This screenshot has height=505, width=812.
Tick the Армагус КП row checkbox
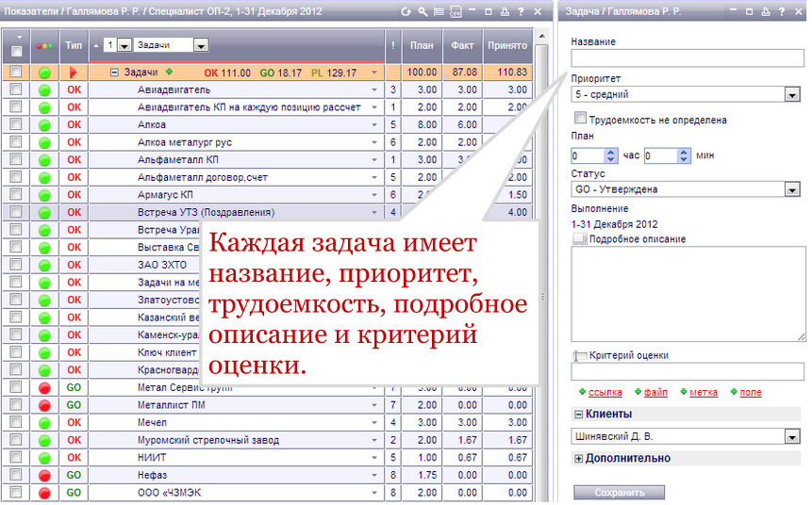coord(16,194)
